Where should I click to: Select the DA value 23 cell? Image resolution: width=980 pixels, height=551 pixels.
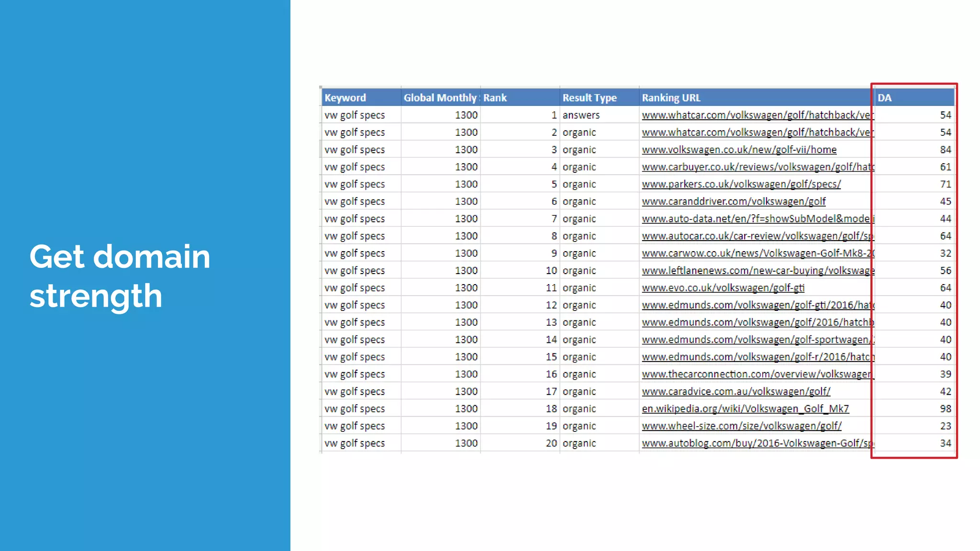pyautogui.click(x=914, y=426)
